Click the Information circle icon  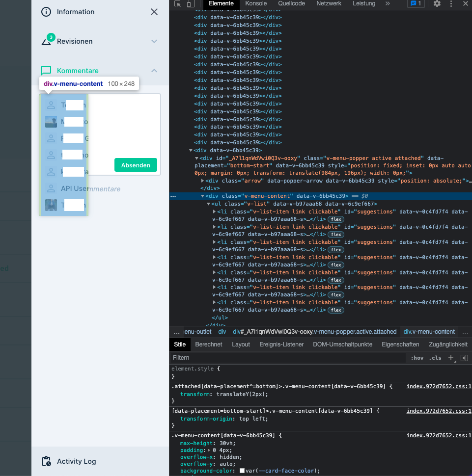[x=46, y=12]
